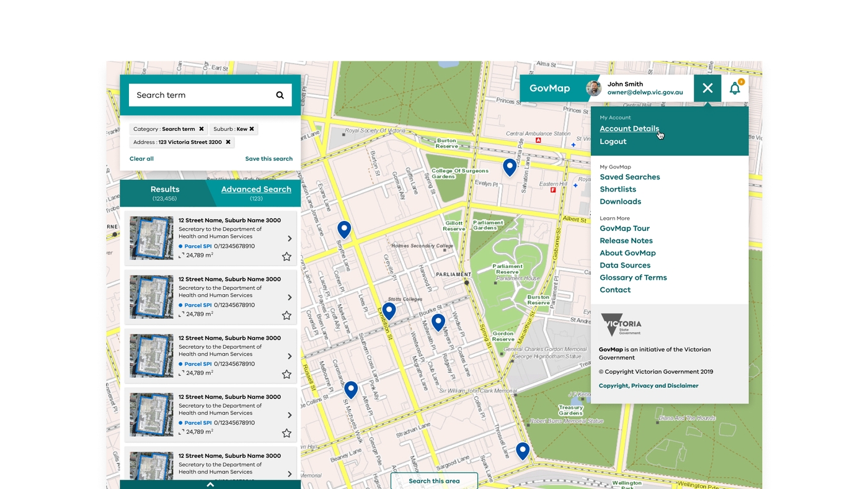
Task: Click Save this search
Action: (x=268, y=159)
